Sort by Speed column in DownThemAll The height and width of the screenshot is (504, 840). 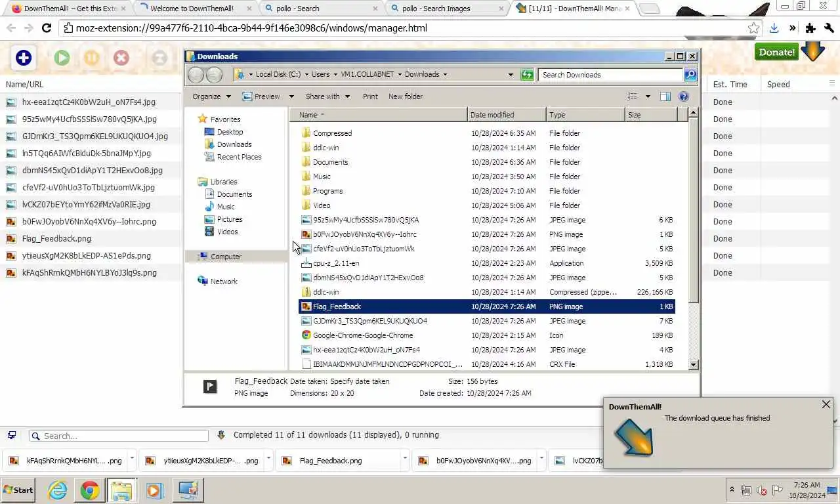click(778, 84)
